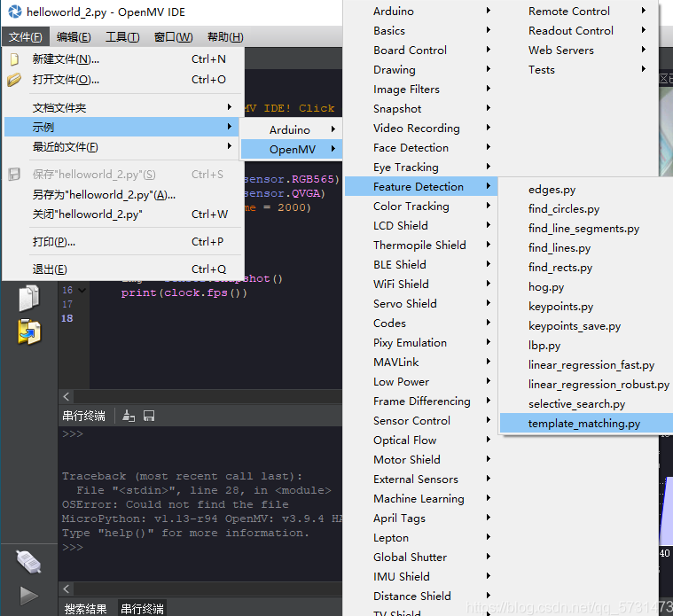Open the Eye Tracking category
The width and height of the screenshot is (673, 616).
(x=421, y=167)
